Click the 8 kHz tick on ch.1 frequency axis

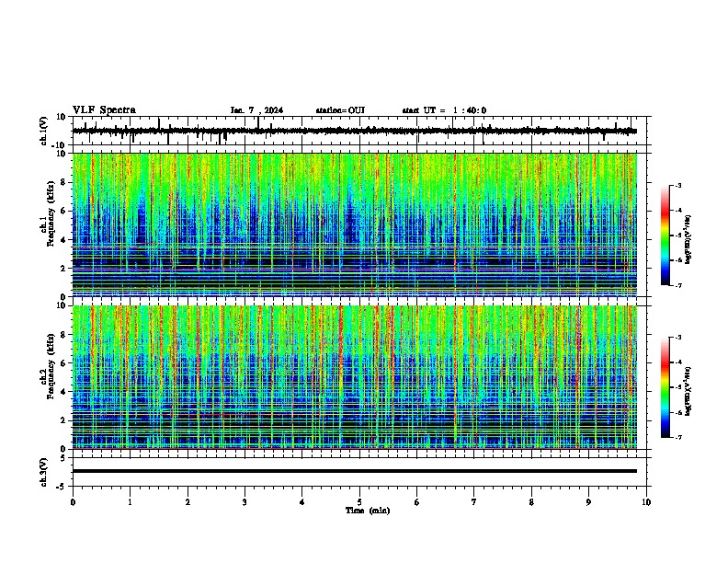[64, 182]
